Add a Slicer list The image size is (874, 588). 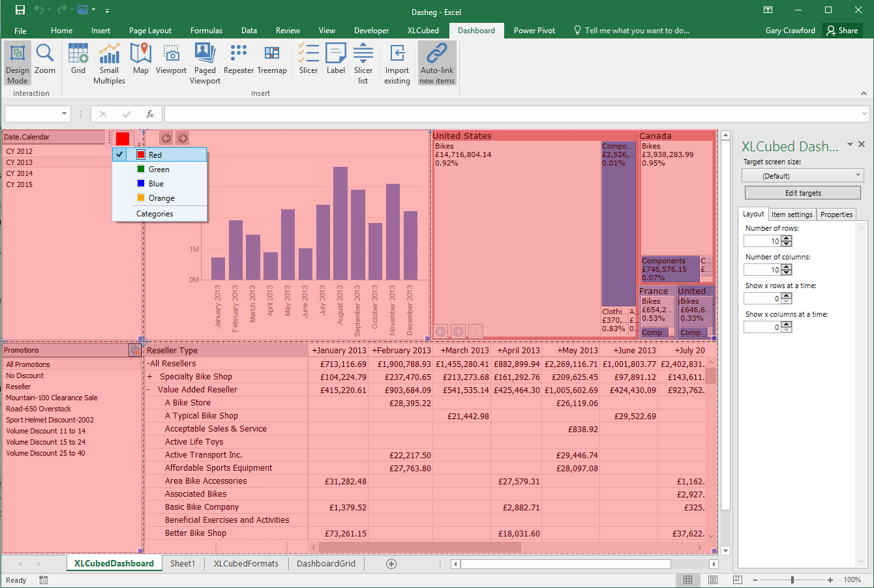pyautogui.click(x=363, y=63)
